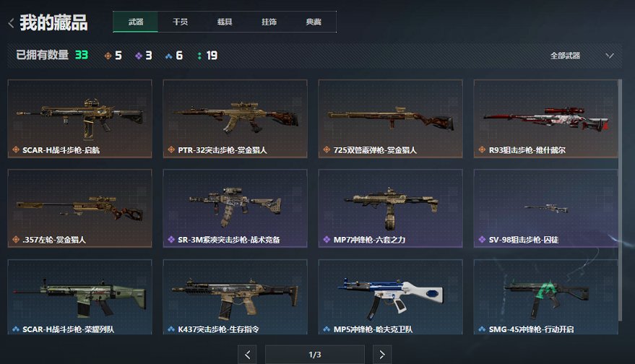Click the 1/3 page indicator field
Screen dimensions: 635x364
click(315, 355)
